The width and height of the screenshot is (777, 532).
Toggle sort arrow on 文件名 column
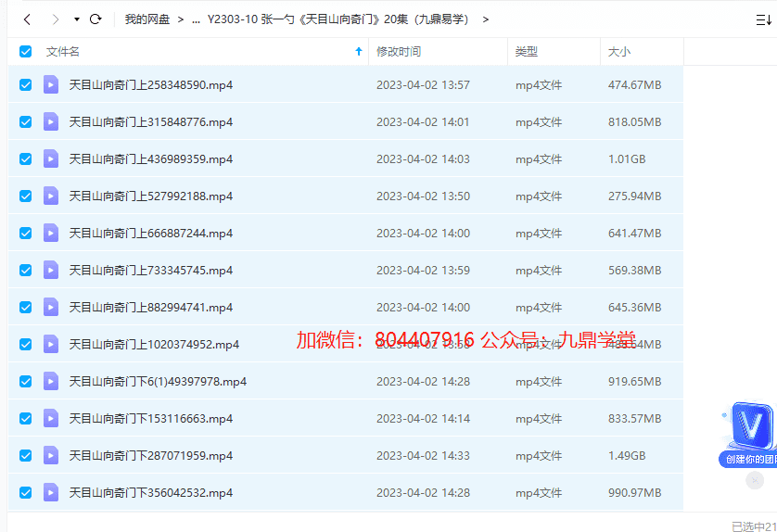[359, 52]
